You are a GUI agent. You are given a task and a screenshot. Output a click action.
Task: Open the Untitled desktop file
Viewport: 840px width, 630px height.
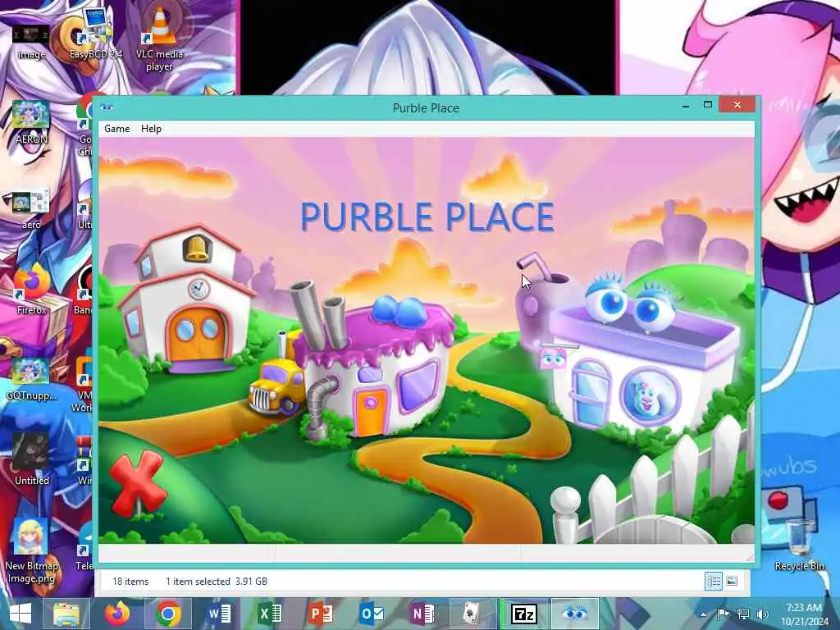point(31,459)
